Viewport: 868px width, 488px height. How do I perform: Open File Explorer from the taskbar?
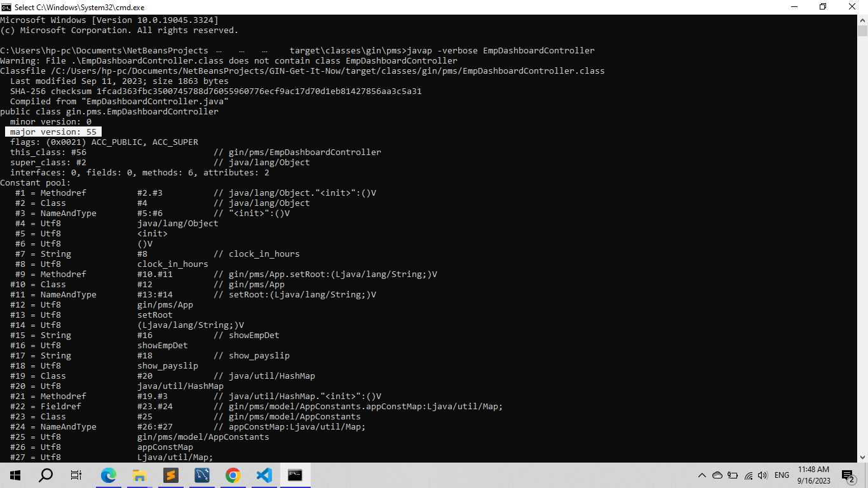[140, 475]
